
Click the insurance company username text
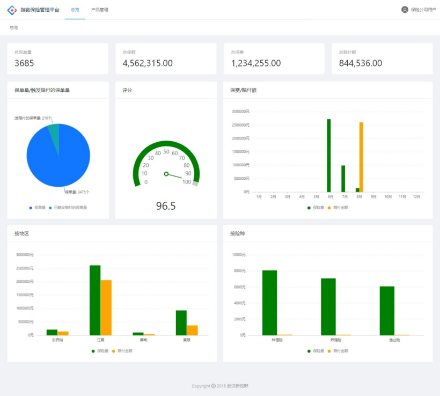(423, 10)
